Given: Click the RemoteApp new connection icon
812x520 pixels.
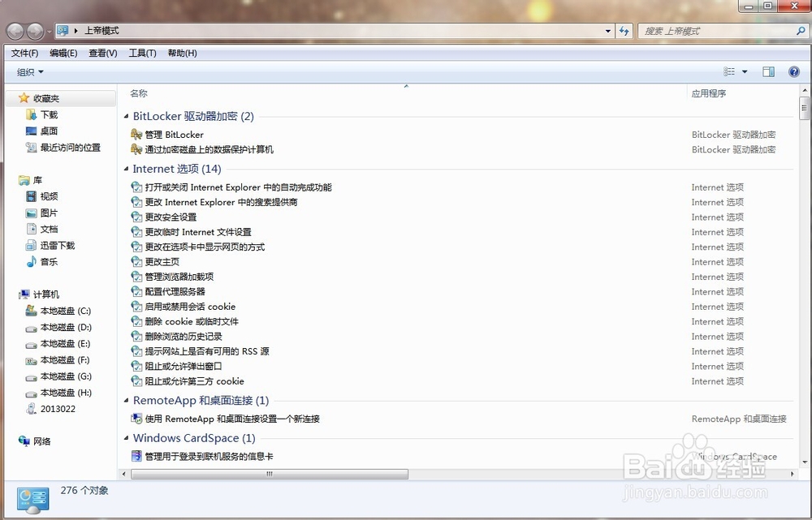Looking at the screenshot, I should point(136,419).
